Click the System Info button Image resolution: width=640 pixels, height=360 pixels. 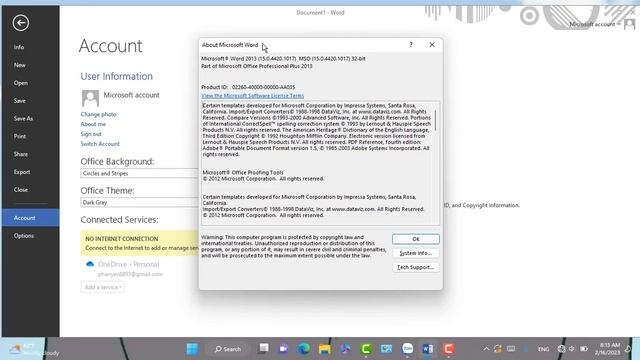[416, 253]
